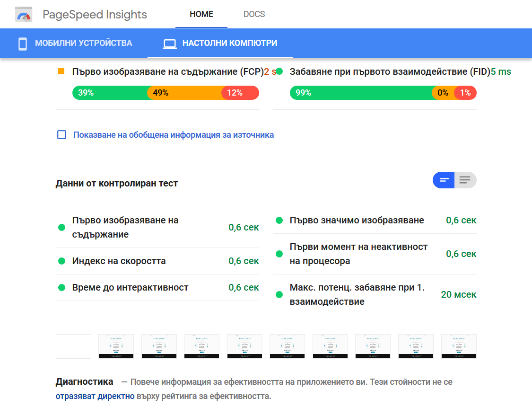This screenshot has height=407, width=532.
Task: Click the second filmstrip screenshot thumbnail
Action: [116, 346]
